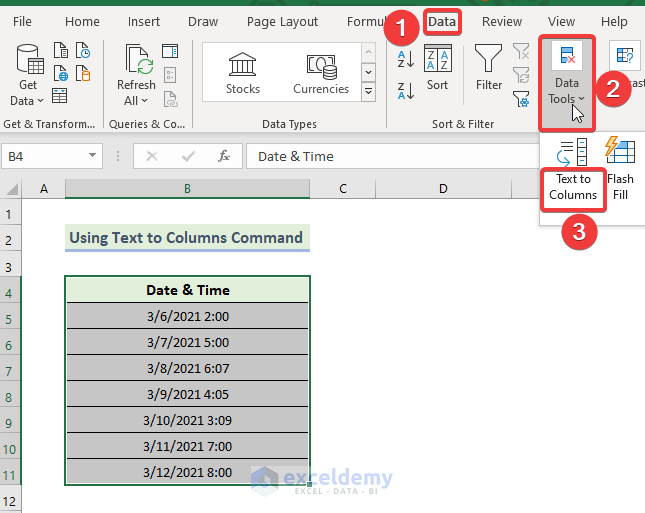Select the Stocks data type

(243, 73)
